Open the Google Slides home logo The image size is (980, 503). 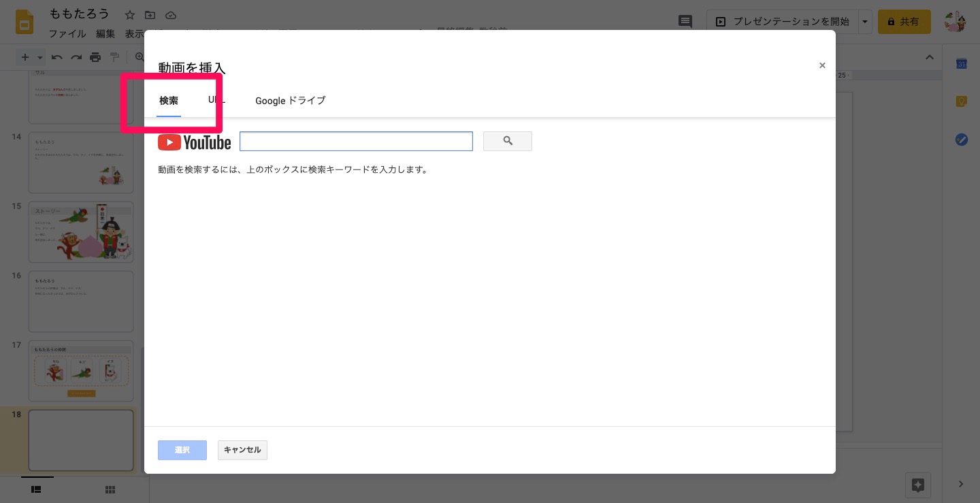(25, 22)
